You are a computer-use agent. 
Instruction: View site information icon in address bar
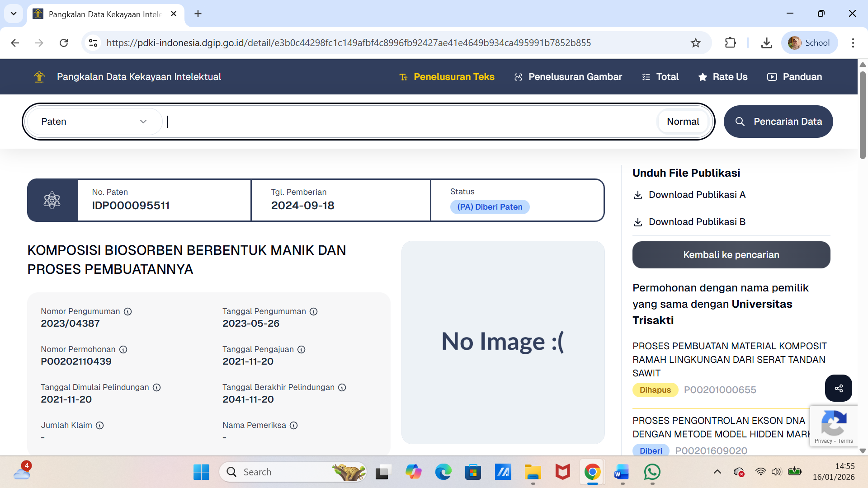pyautogui.click(x=93, y=43)
